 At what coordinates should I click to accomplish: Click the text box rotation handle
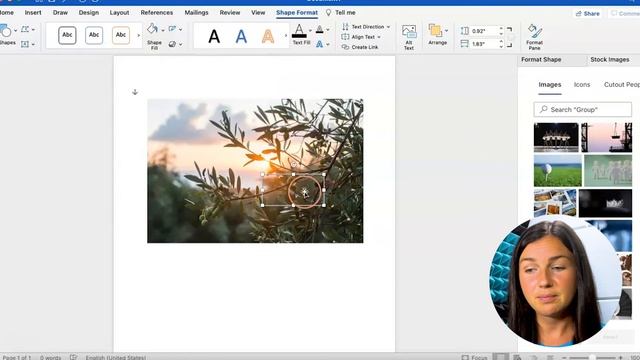tap(293, 164)
